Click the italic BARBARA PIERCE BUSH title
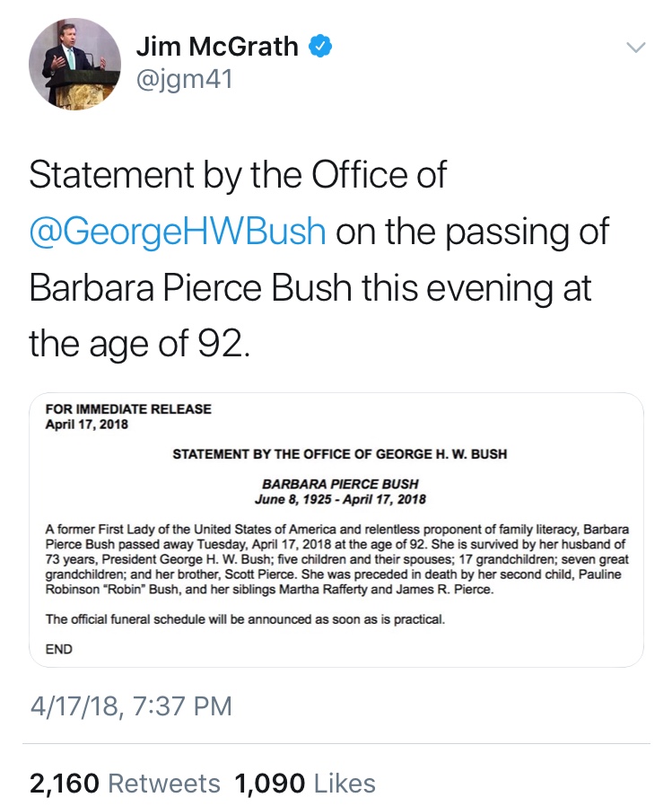Image resolution: width=672 pixels, height=806 pixels. [340, 485]
